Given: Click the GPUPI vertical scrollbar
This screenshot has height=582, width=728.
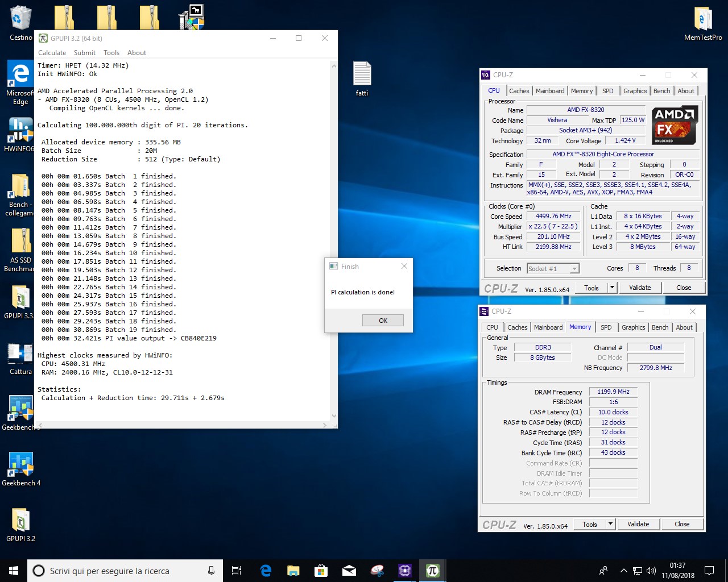Looking at the screenshot, I should (x=334, y=241).
